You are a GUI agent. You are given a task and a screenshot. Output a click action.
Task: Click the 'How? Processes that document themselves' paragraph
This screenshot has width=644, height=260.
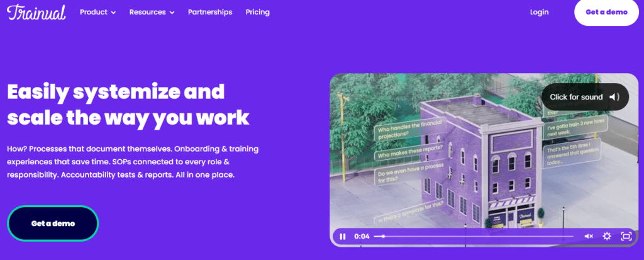(133, 162)
